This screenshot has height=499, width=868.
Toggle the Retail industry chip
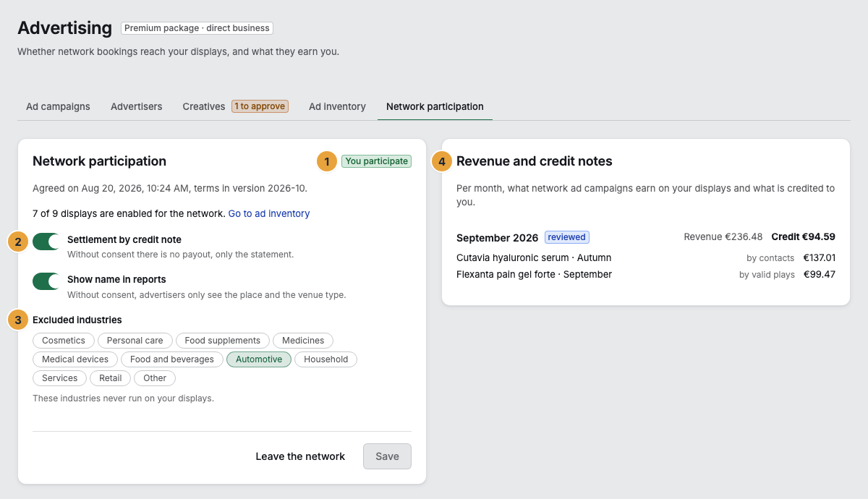click(x=111, y=378)
